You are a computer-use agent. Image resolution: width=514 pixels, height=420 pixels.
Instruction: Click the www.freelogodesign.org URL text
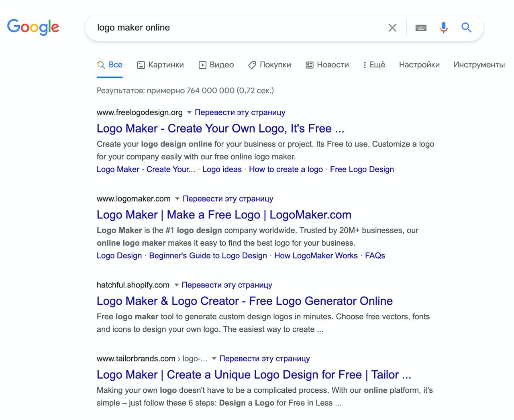[x=140, y=112]
